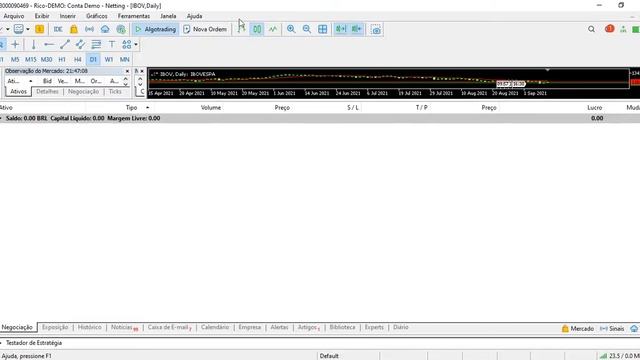The width and height of the screenshot is (640, 360).
Task: Switch chart to line chart mode
Action: (273, 29)
